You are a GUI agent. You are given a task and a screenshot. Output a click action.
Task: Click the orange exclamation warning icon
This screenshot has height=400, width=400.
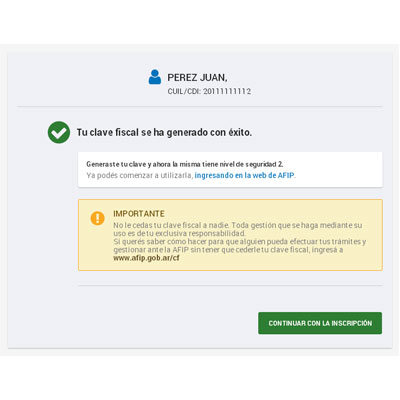97,218
